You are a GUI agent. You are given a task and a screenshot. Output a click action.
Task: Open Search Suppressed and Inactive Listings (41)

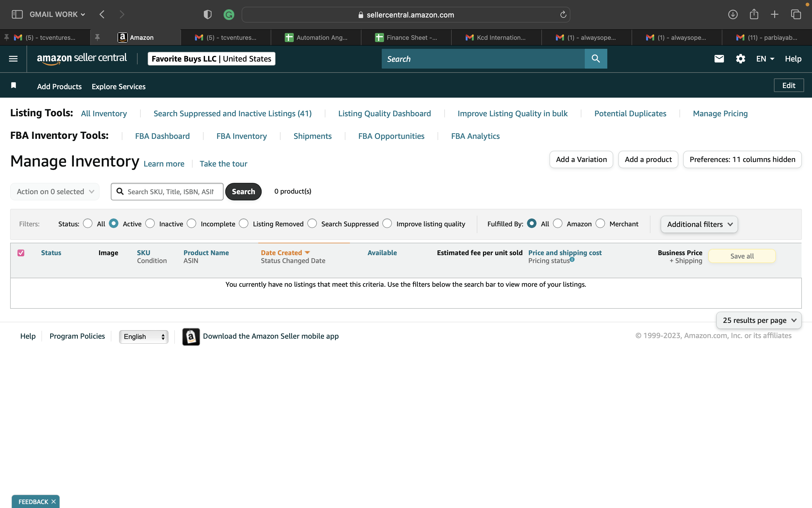[x=233, y=113]
